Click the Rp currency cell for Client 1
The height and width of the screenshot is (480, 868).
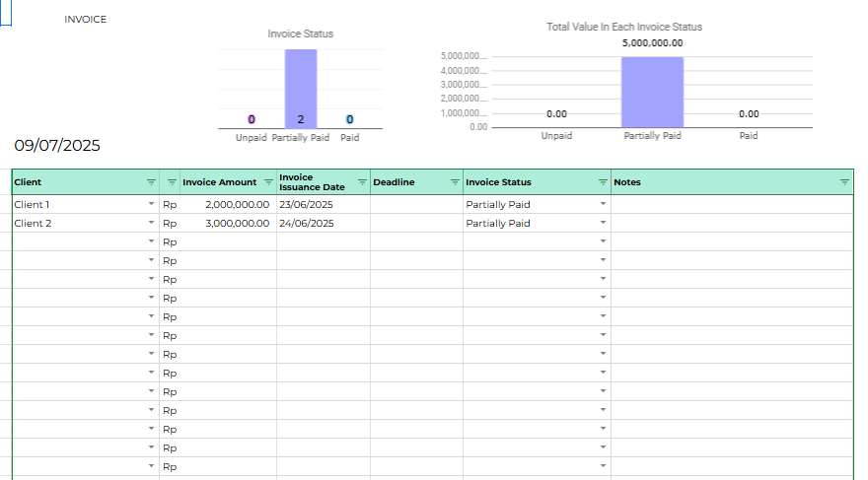(x=170, y=205)
